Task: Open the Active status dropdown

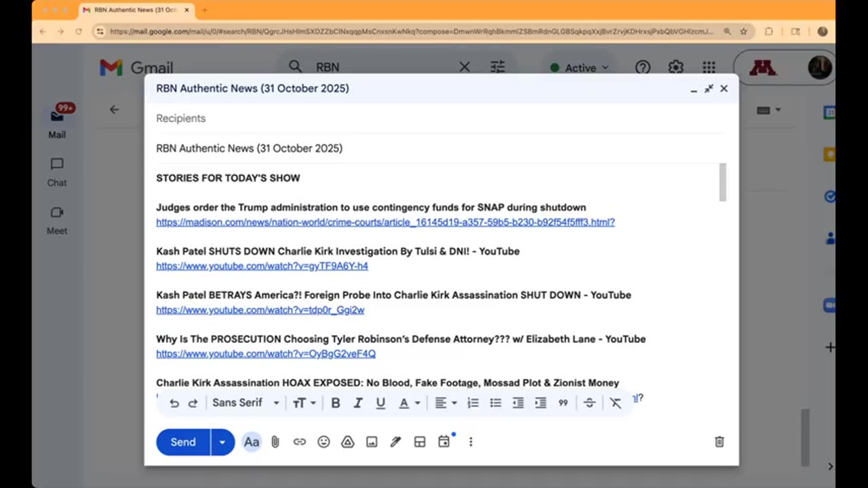Action: [579, 68]
